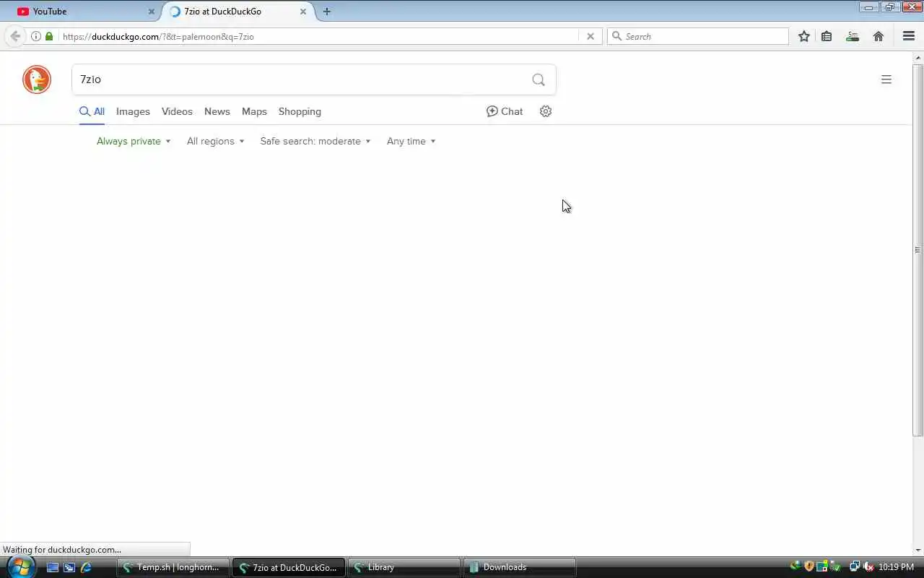This screenshot has width=924, height=578.
Task: Click the green padlock security icon
Action: [49, 36]
